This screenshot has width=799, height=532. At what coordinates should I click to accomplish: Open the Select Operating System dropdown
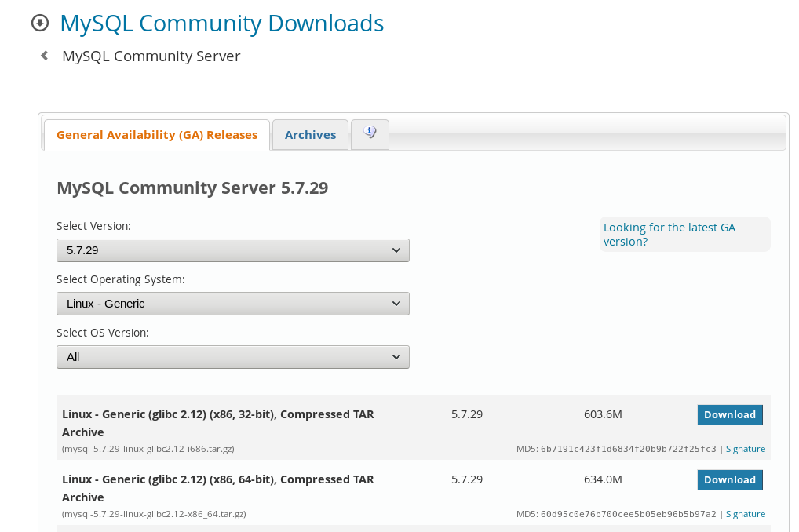[x=233, y=304]
